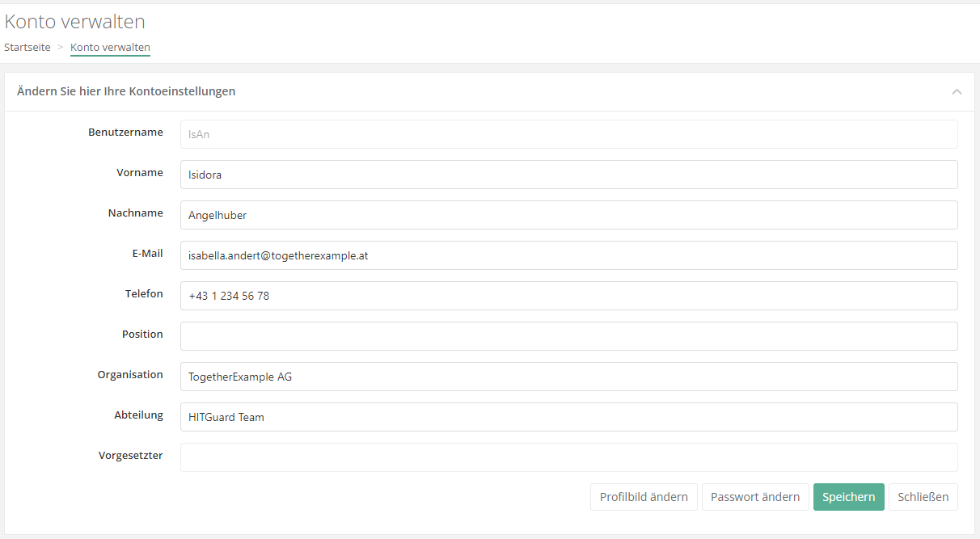980x539 pixels.
Task: Click the Abteilung field with HITGuard Team
Action: (x=568, y=417)
